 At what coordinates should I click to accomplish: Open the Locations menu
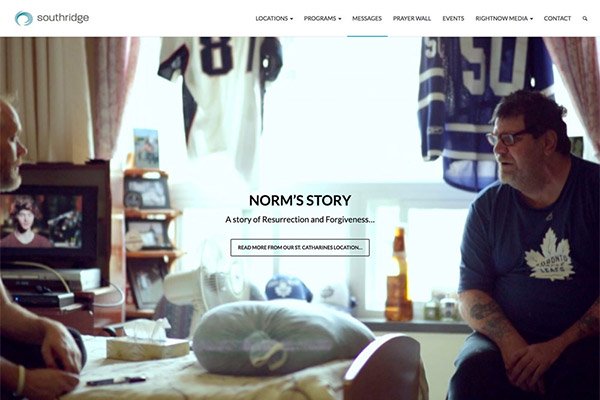point(274,18)
